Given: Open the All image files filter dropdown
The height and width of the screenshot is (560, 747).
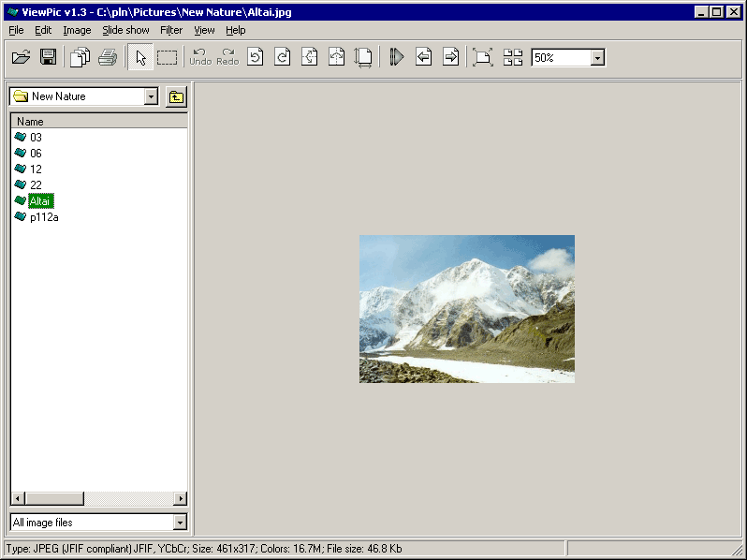Looking at the screenshot, I should tap(180, 523).
